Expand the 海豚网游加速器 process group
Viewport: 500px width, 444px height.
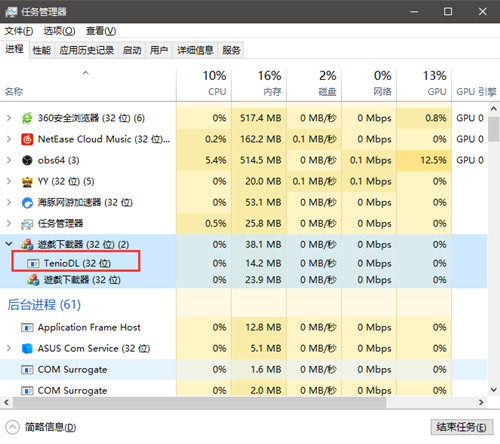[x=9, y=202]
